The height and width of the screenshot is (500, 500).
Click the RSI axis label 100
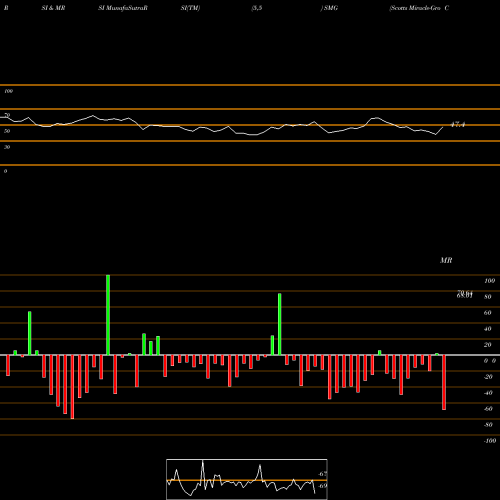click(8, 91)
